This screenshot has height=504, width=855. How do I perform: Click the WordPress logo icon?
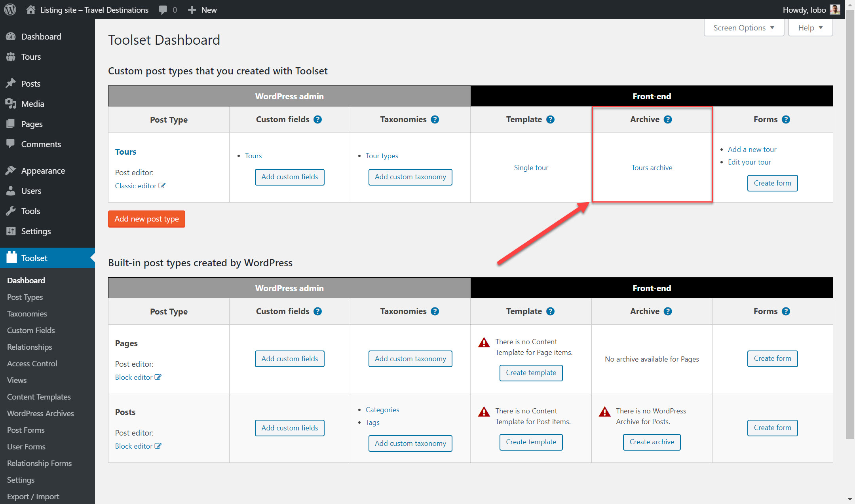click(x=10, y=9)
